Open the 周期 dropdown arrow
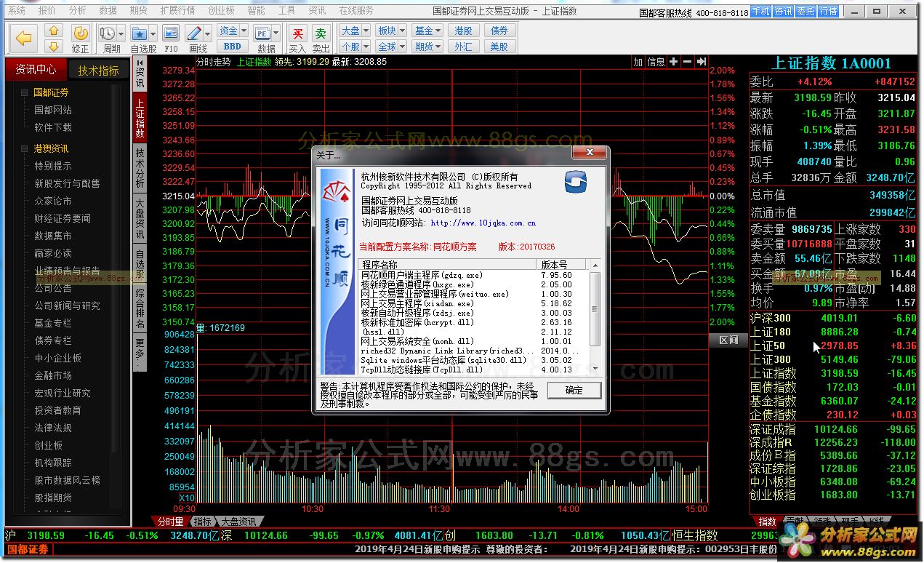 click(x=121, y=33)
